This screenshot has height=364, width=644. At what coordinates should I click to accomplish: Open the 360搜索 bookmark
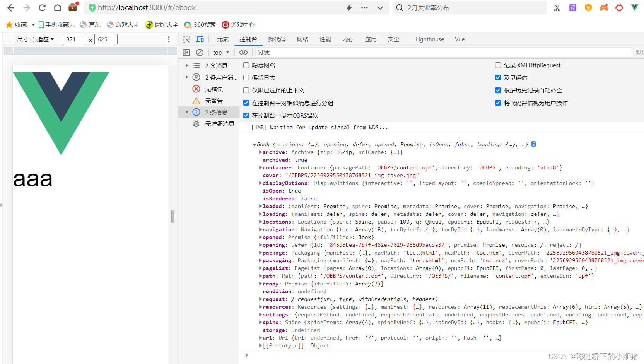200,25
